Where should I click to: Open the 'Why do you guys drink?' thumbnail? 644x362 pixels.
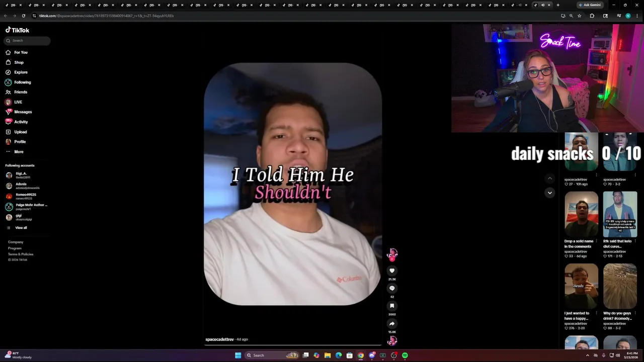(620, 286)
